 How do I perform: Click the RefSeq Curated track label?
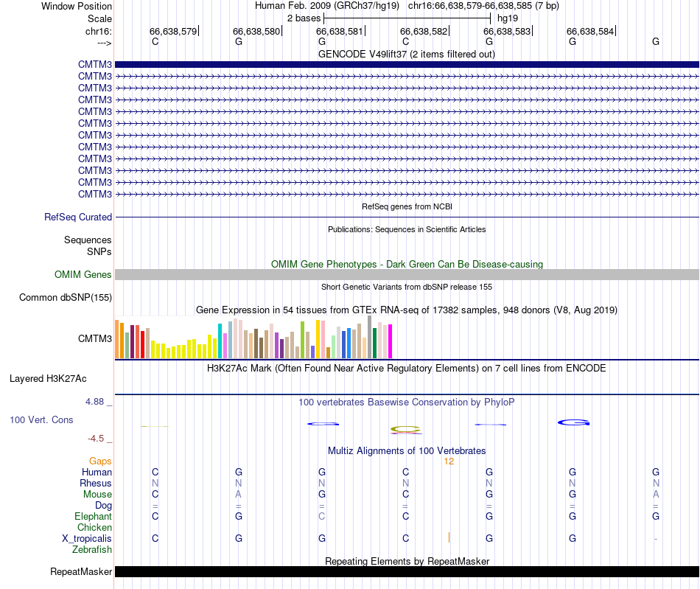click(77, 217)
